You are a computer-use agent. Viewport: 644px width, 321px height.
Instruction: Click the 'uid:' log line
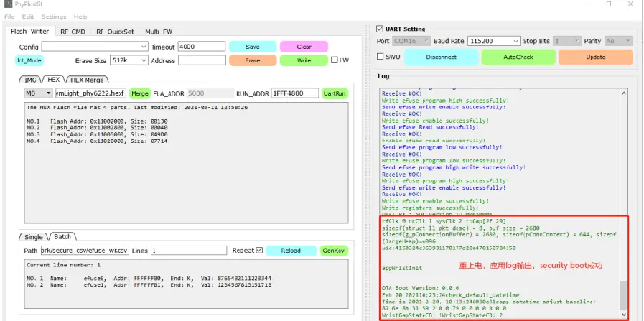tap(449, 248)
